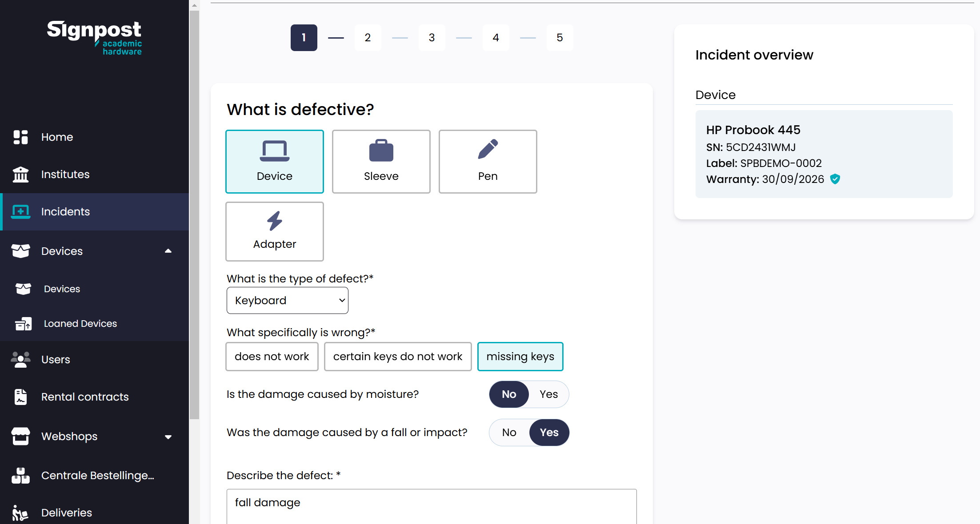Navigate to Rental contracts
The image size is (980, 524).
point(85,397)
